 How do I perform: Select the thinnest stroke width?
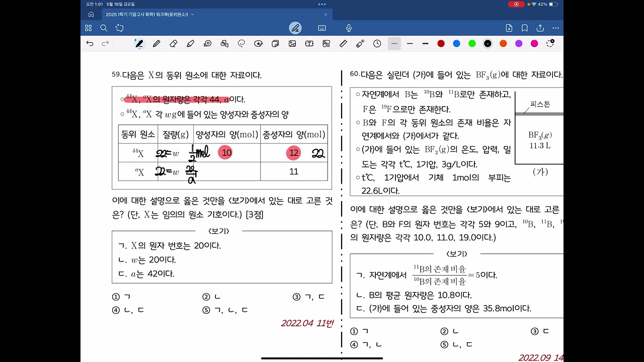click(394, 44)
